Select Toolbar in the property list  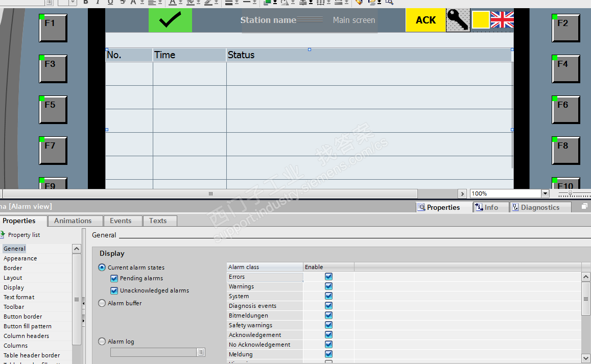14,307
